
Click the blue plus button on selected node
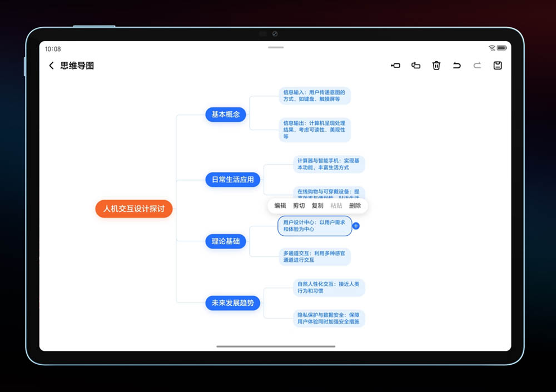(356, 226)
